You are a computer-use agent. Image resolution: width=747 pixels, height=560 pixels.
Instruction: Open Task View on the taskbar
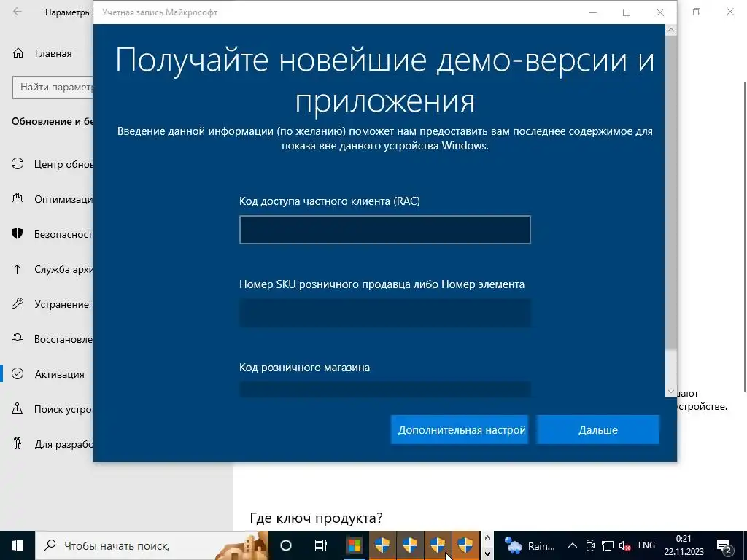pyautogui.click(x=321, y=545)
